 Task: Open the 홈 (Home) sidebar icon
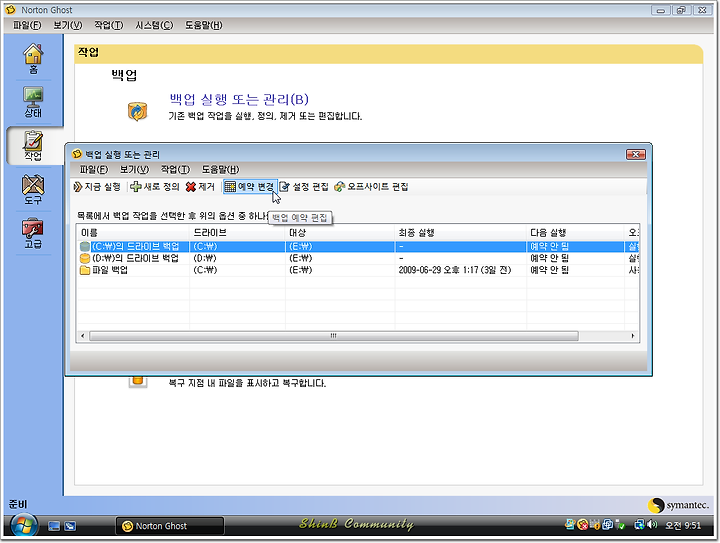pyautogui.click(x=33, y=58)
